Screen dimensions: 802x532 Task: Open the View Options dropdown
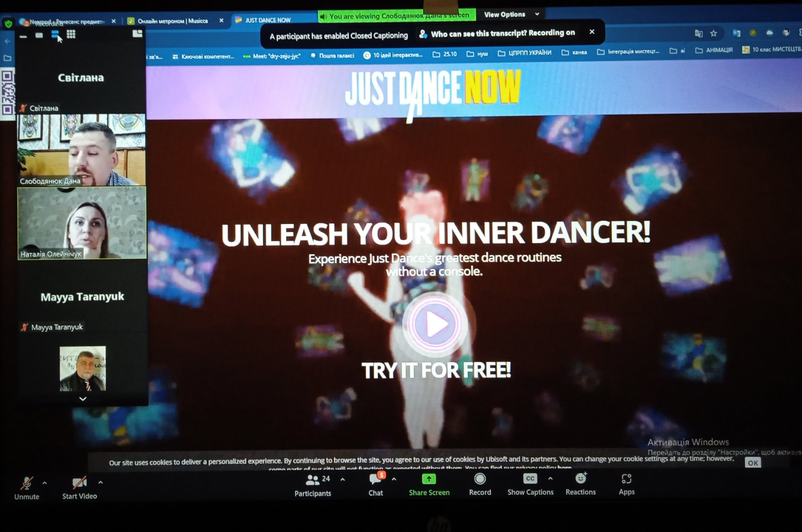click(x=511, y=15)
